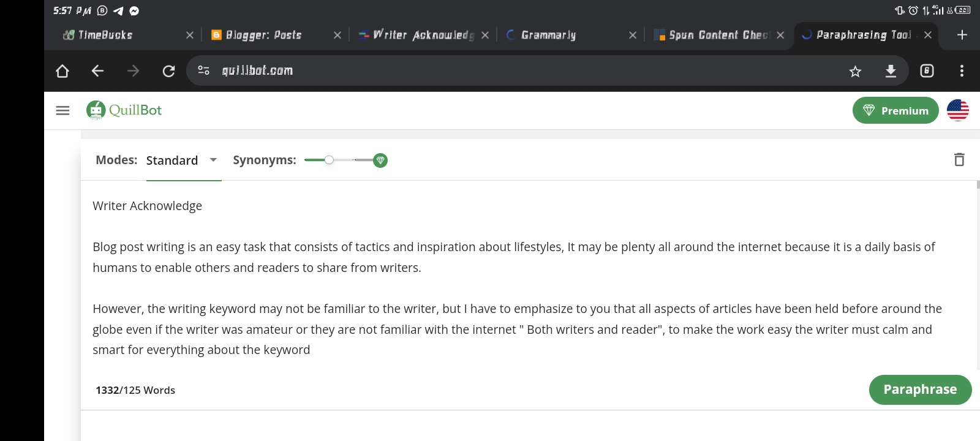Close the Paraphrasing Tool tab
Screen dimensions: 980x441
[927, 35]
